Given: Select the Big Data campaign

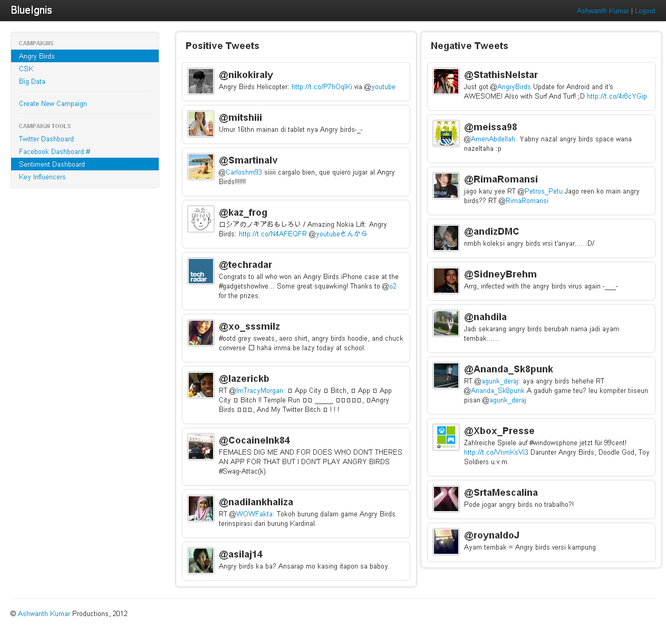Looking at the screenshot, I should 85,81.
